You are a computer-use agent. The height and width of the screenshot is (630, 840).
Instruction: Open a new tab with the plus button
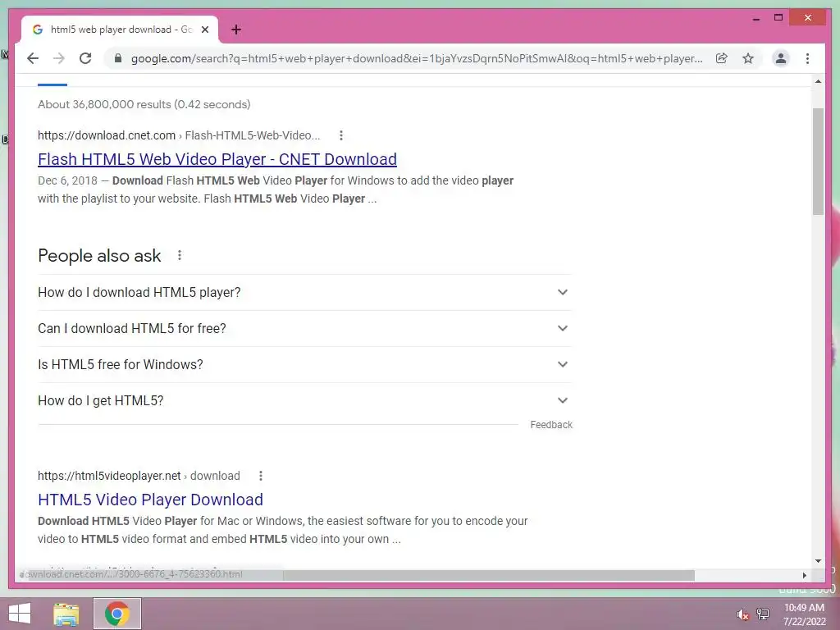236,30
